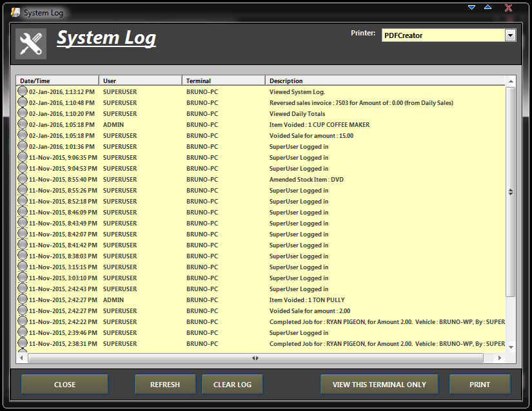Click the bullet icon next to Voided Sale for amount 15.00
Viewport: 532px width, 411px height.
tap(22, 135)
